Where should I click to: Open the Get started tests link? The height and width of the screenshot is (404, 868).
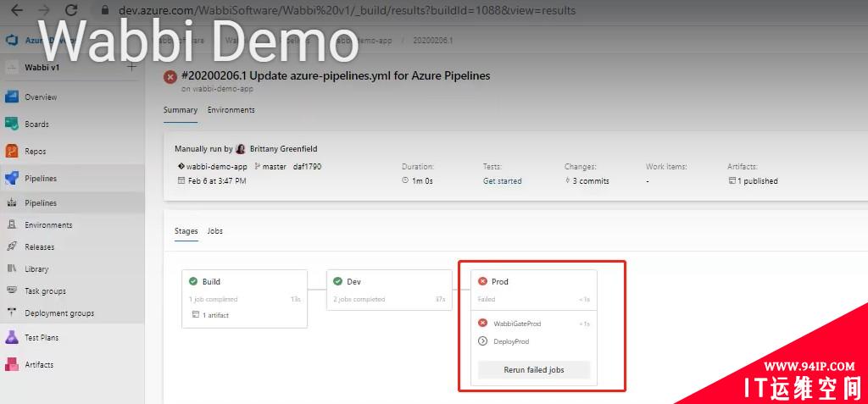[502, 181]
